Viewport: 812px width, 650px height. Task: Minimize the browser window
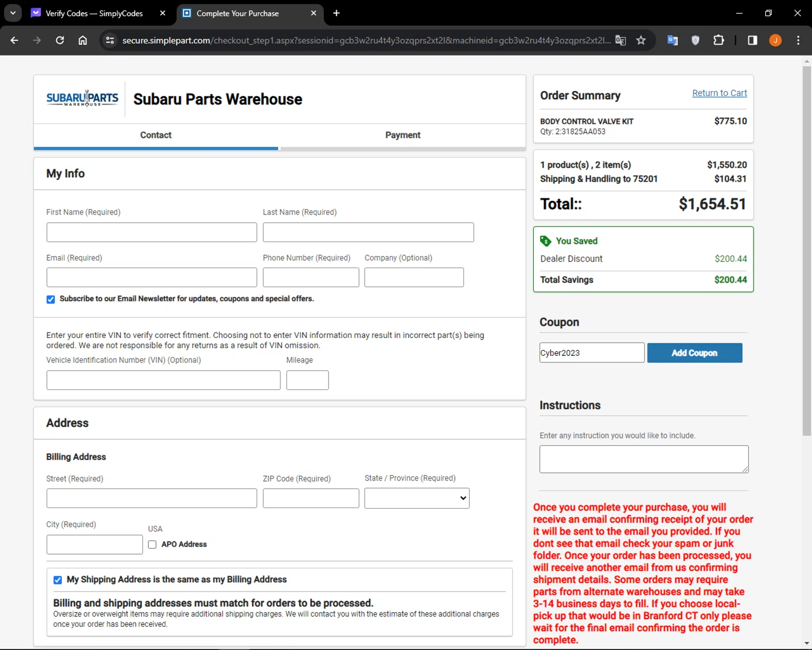coord(739,13)
